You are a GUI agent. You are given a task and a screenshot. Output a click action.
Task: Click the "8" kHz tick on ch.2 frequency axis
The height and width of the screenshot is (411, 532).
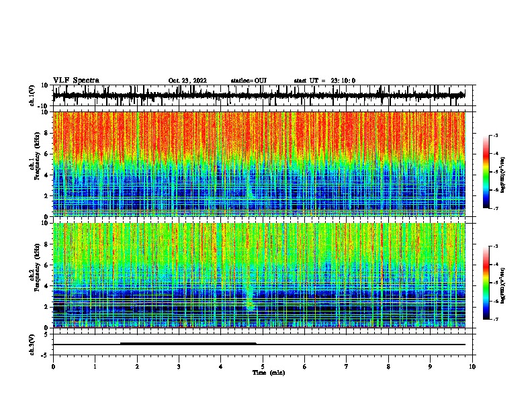pos(46,244)
